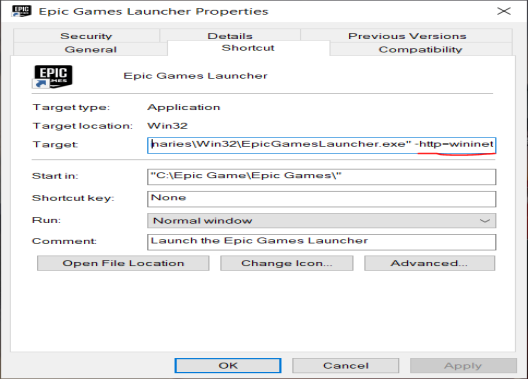Open the Previous Versions tab

(407, 36)
